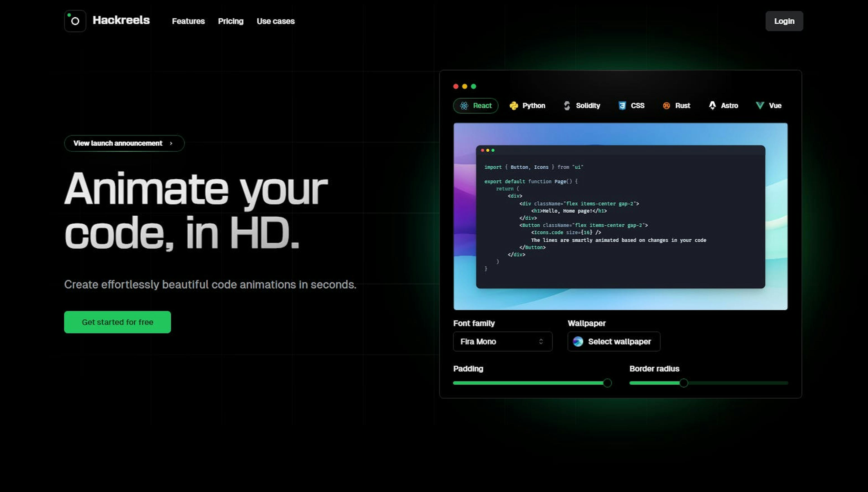The width and height of the screenshot is (868, 492).
Task: Open the Use cases nav link
Action: point(276,21)
